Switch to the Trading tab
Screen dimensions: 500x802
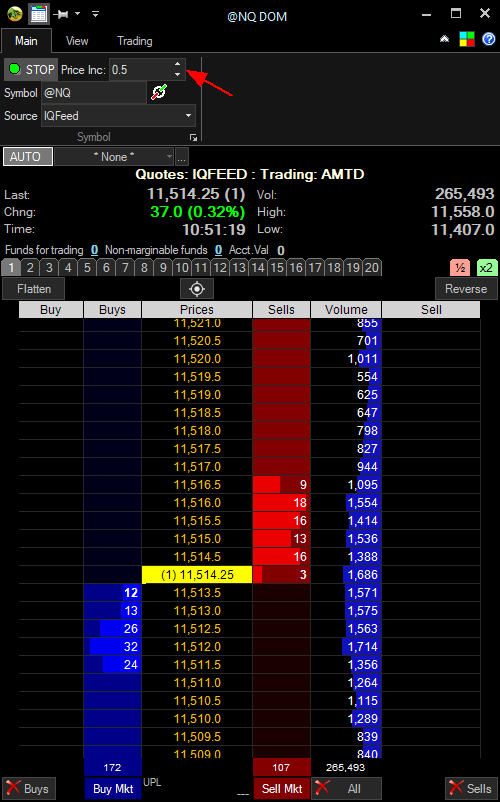point(134,41)
